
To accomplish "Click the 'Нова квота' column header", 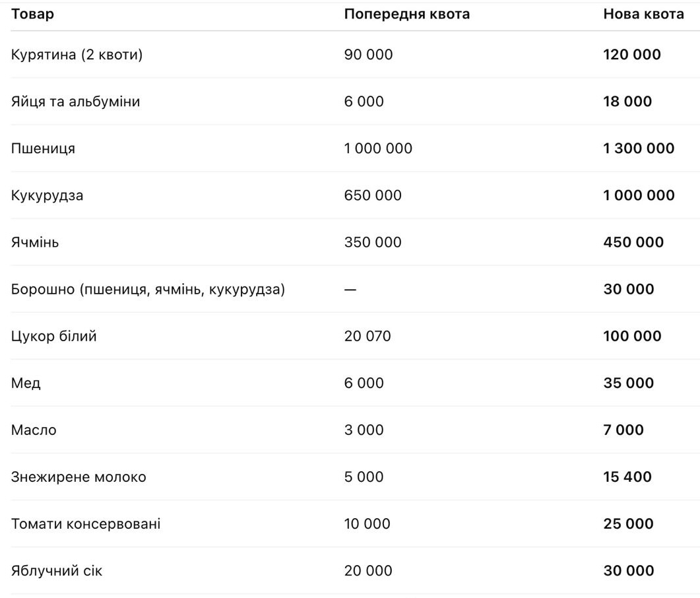I will tap(643, 15).
